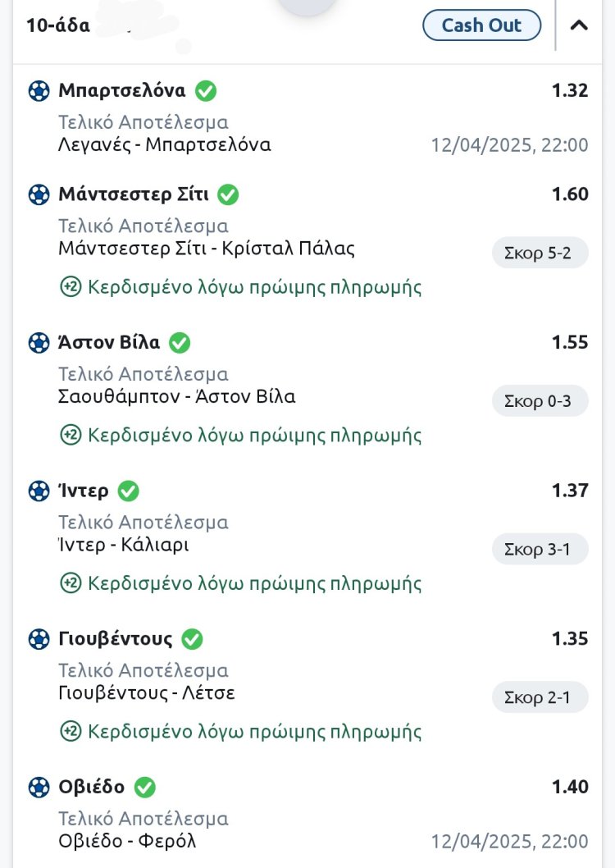Viewport: 615px width, 868px height.
Task: Click the soccer ball icon beside Οβιέδο
Action: click(39, 788)
